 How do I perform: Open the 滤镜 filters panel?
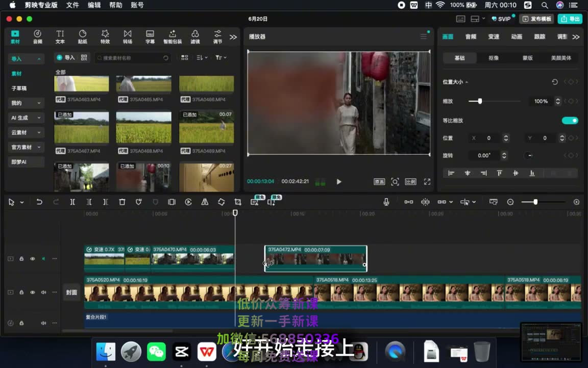(195, 37)
